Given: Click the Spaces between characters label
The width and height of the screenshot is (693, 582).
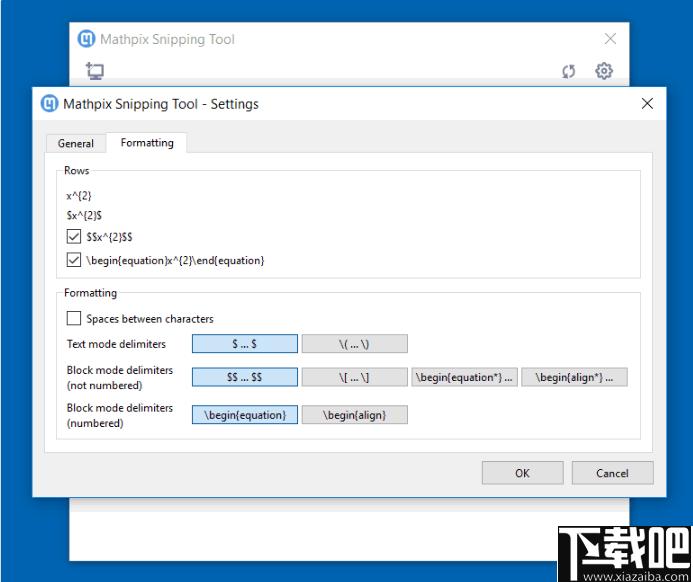Looking at the screenshot, I should coord(150,319).
